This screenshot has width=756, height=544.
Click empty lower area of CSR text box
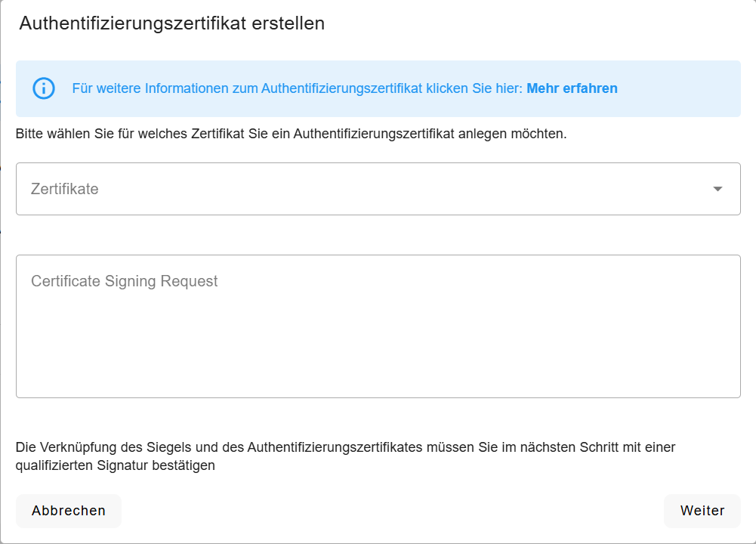(378, 370)
